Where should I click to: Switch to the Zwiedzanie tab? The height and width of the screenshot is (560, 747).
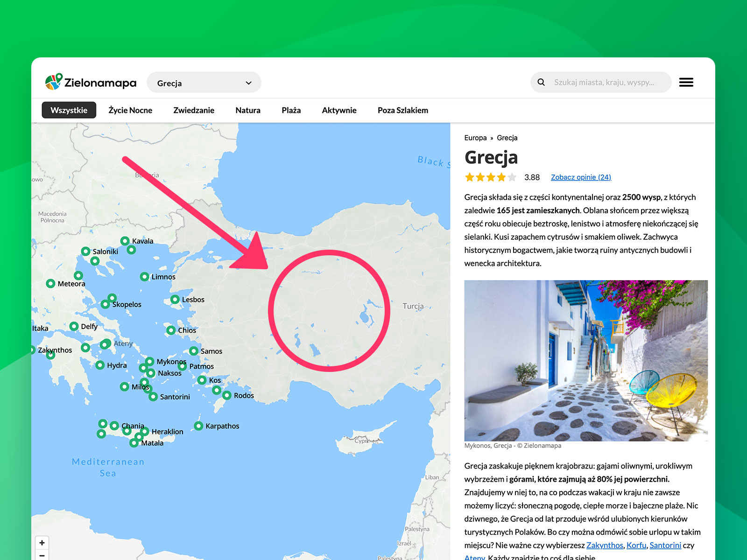click(x=194, y=110)
